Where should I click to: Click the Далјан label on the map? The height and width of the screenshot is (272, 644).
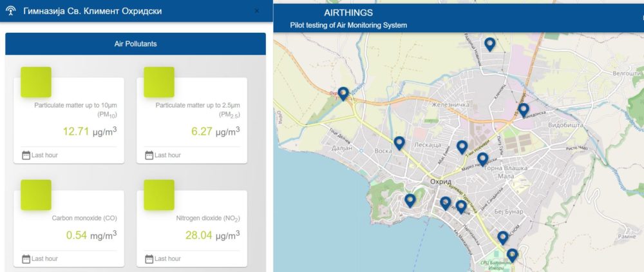pyautogui.click(x=342, y=148)
